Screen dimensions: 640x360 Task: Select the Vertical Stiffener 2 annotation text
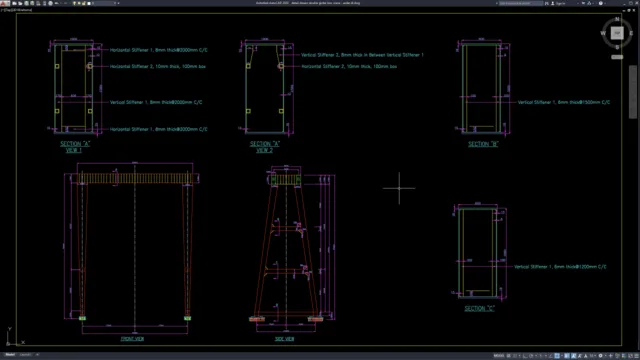pos(362,55)
